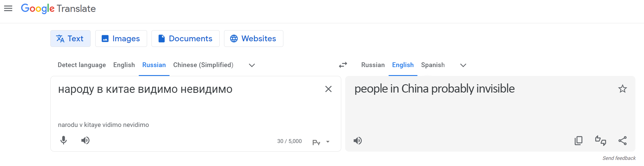Share the translation
644x166 pixels.
click(x=622, y=141)
